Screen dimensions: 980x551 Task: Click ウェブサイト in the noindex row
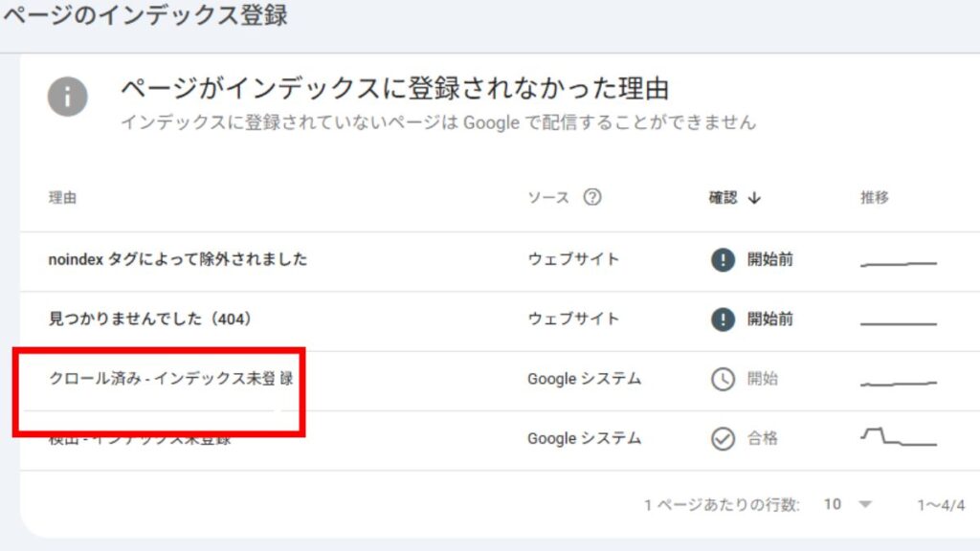pos(573,259)
